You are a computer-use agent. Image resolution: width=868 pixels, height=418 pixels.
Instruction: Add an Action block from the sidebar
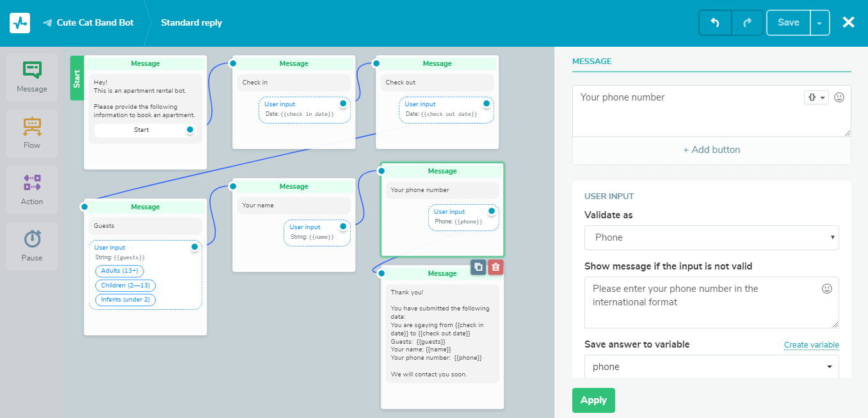32,190
